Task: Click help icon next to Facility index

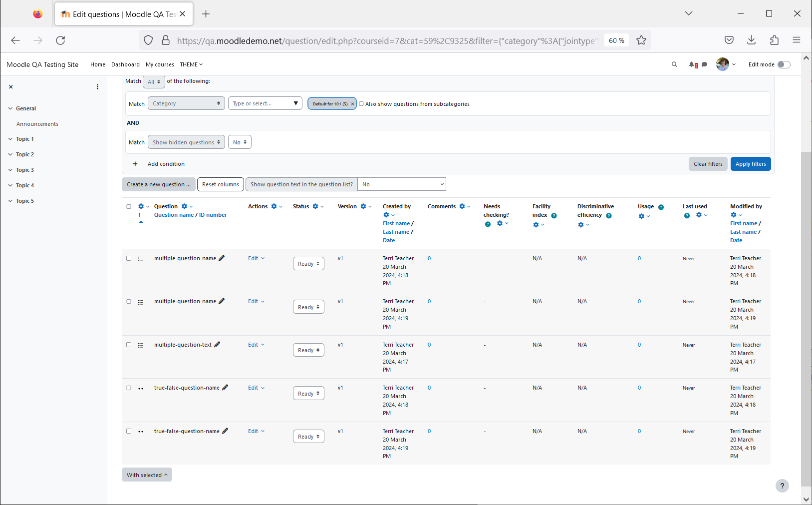Action: [554, 215]
